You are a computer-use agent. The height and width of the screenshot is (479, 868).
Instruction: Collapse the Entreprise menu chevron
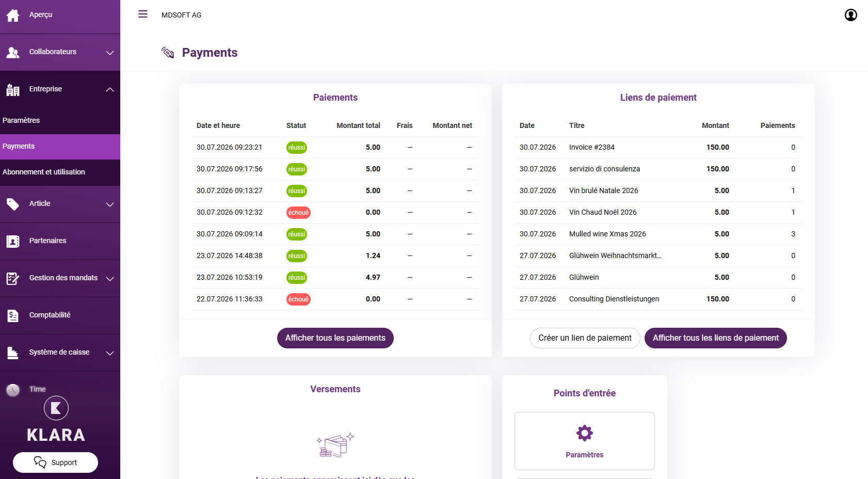[110, 89]
